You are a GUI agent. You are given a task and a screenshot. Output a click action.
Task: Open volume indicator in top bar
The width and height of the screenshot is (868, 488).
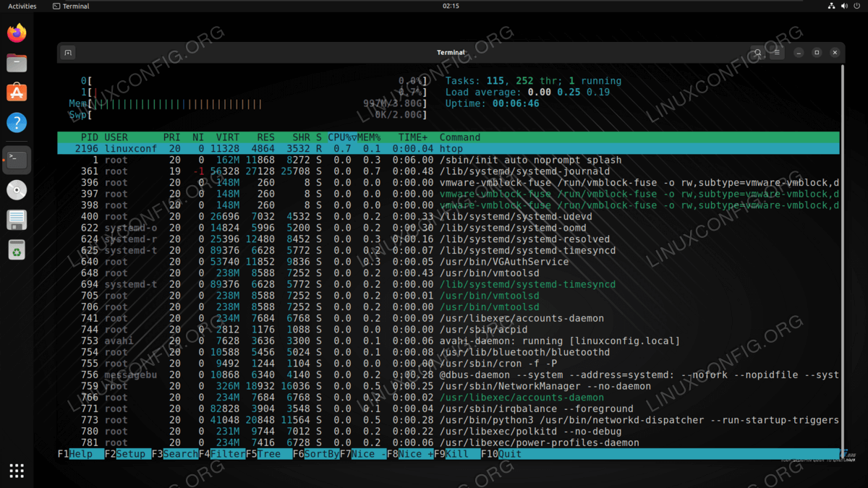coord(845,6)
